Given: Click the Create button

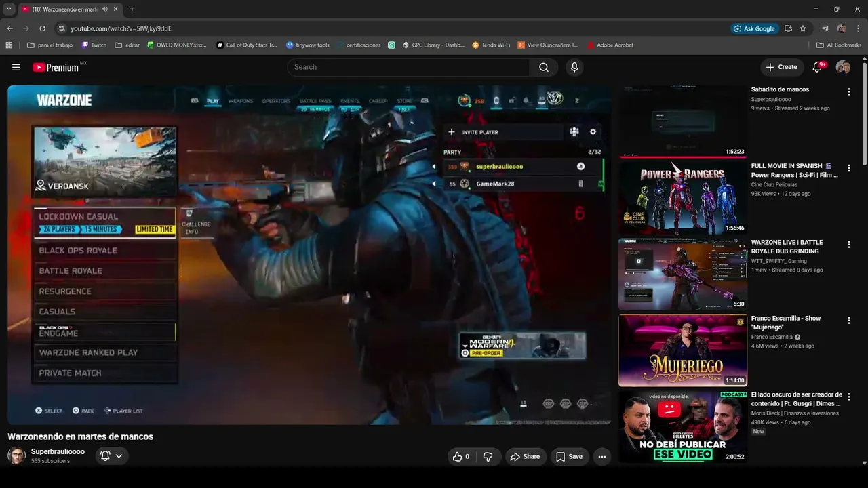Looking at the screenshot, I should (x=781, y=67).
